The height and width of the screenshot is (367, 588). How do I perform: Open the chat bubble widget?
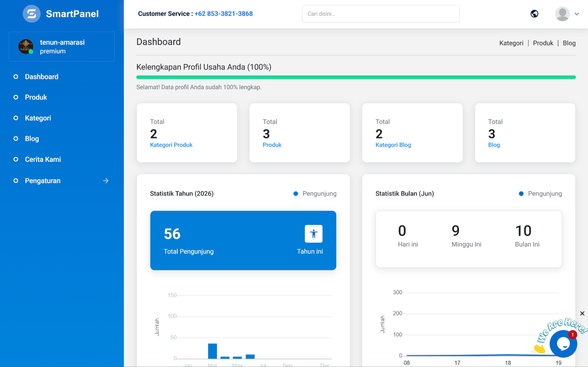[x=563, y=343]
